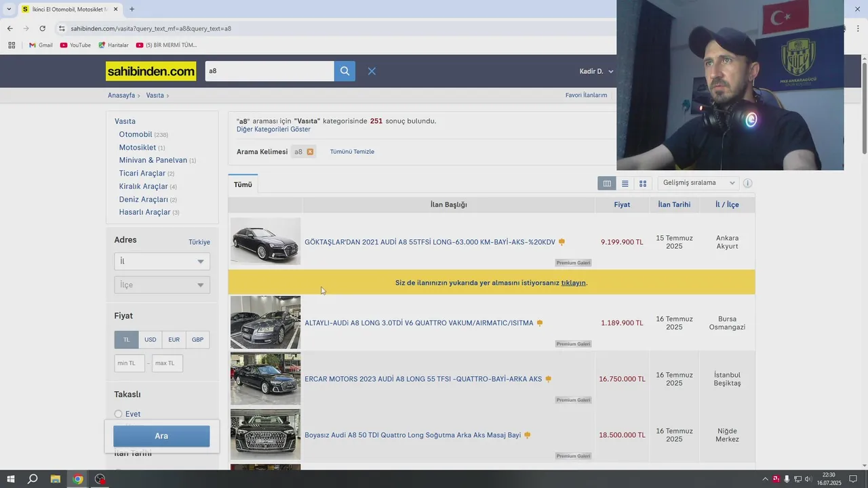Screen dimensions: 868x488
Task: Open the notification center icon
Action: click(853, 479)
